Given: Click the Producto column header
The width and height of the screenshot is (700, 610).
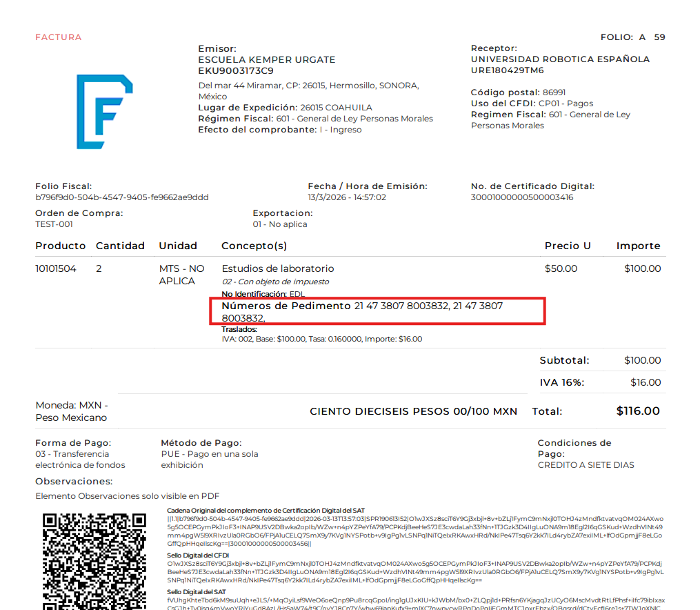Looking at the screenshot, I should tap(60, 246).
